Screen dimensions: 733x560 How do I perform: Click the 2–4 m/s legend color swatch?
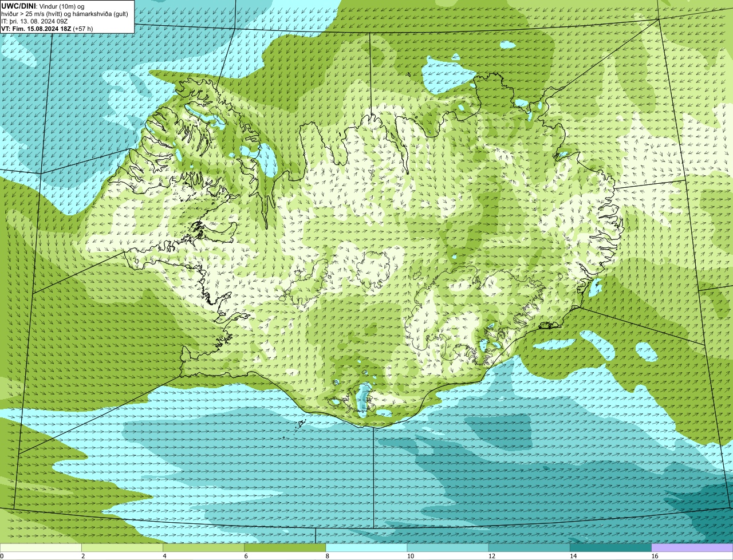(x=122, y=547)
